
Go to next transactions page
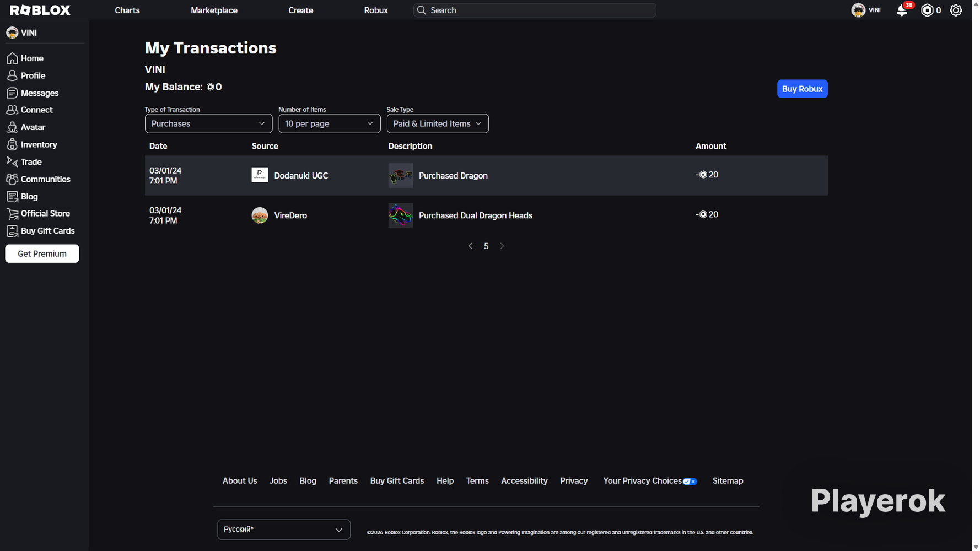point(502,246)
